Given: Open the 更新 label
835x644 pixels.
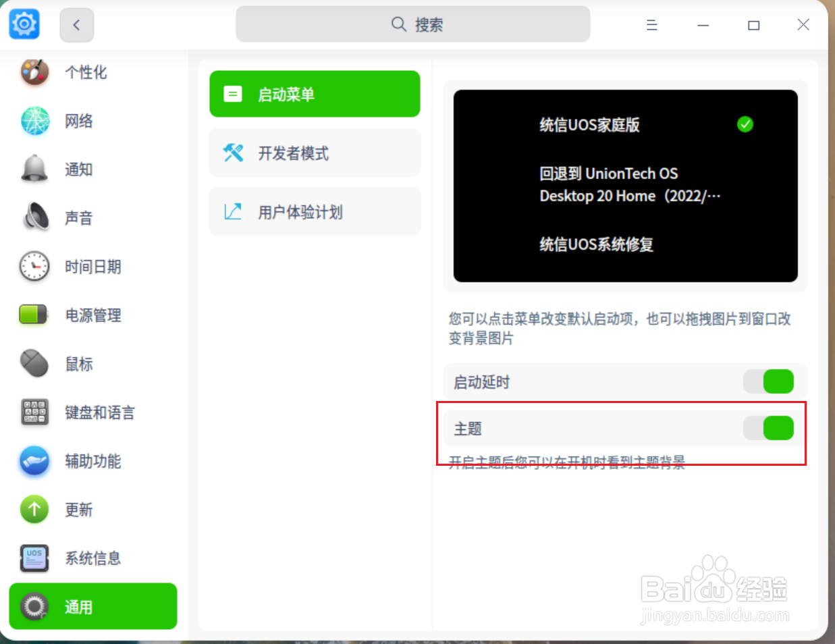Looking at the screenshot, I should click(x=79, y=510).
